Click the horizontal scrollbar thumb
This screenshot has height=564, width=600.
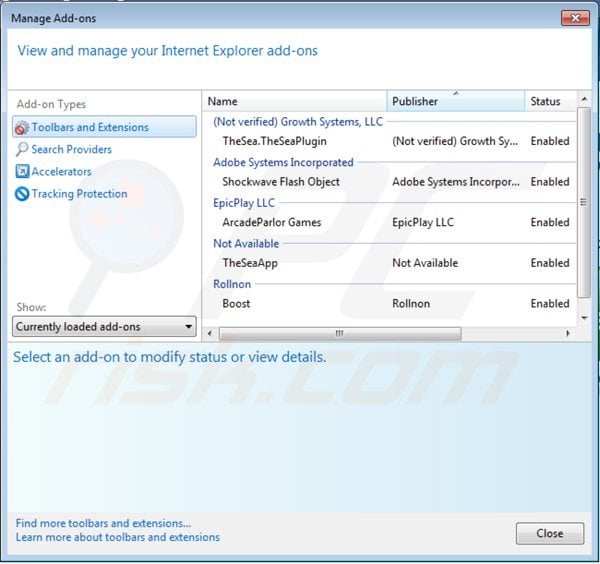340,333
